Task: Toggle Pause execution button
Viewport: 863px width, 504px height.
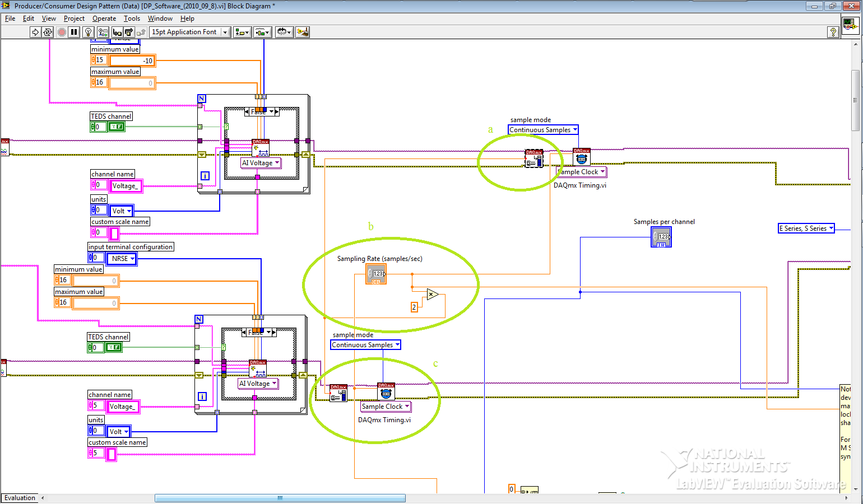Action: pyautogui.click(x=74, y=32)
